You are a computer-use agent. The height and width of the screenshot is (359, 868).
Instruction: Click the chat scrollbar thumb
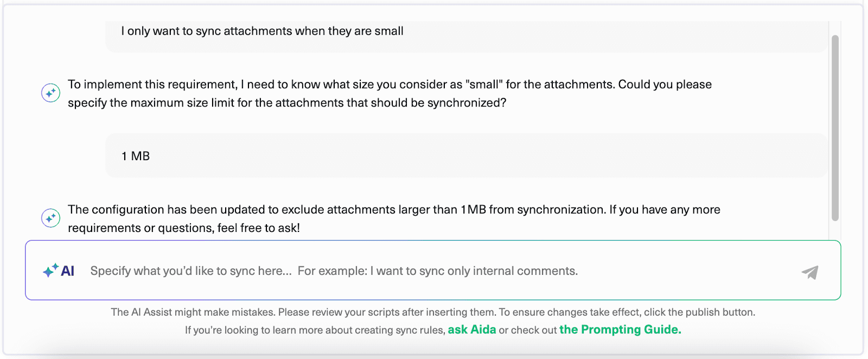point(835,128)
